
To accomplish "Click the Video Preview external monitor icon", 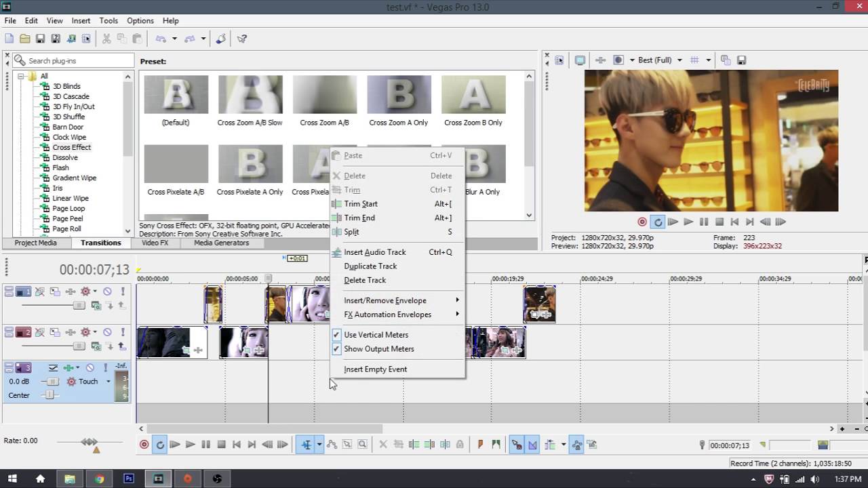I will click(580, 60).
